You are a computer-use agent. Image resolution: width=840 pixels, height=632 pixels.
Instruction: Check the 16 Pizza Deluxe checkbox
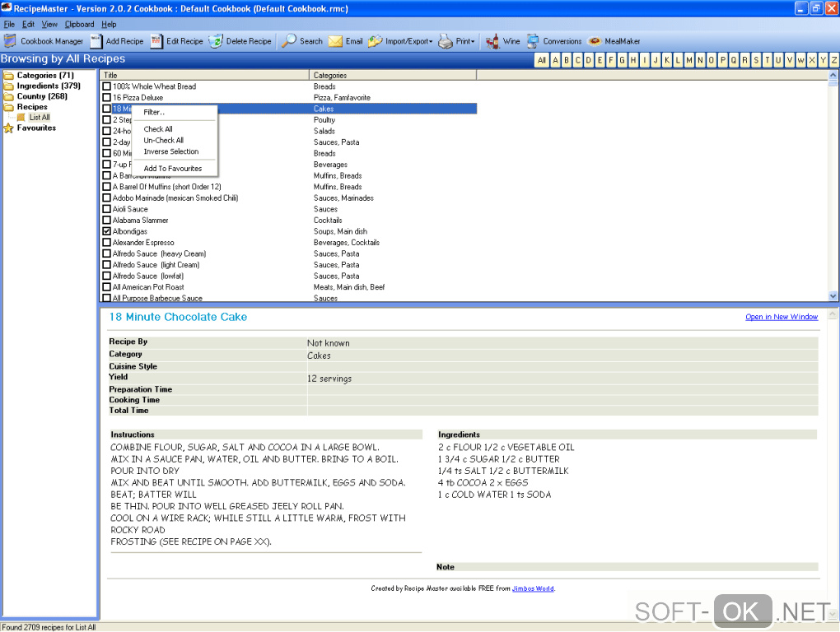coord(106,97)
